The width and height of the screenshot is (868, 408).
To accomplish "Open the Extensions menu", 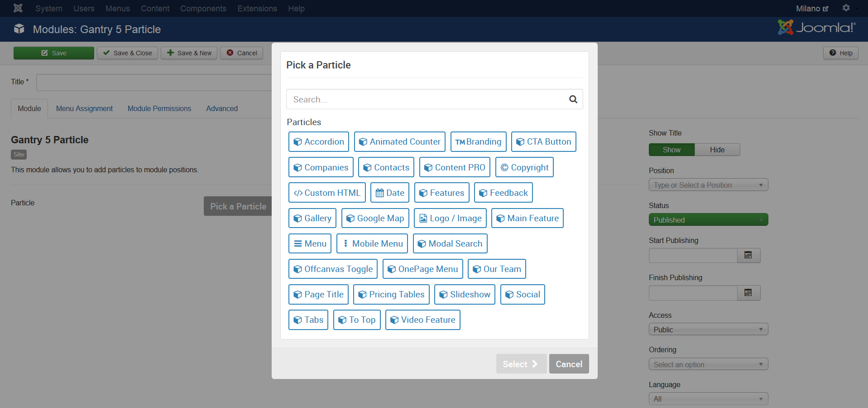I will click(x=257, y=9).
